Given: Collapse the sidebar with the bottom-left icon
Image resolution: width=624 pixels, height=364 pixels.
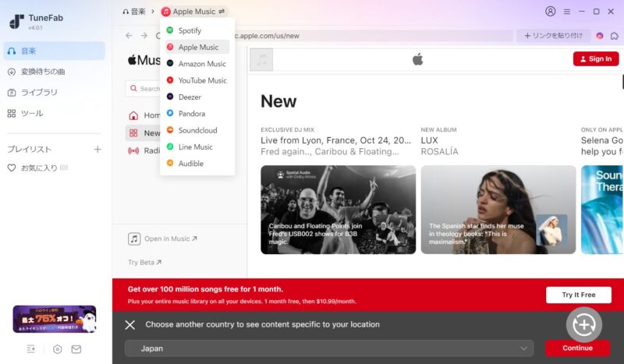Looking at the screenshot, I should (30, 349).
